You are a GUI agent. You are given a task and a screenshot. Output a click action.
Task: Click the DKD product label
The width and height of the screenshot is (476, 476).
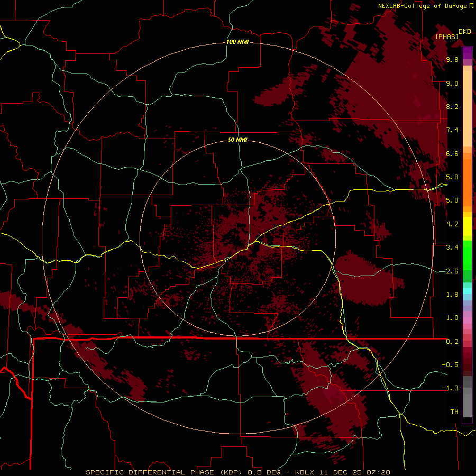tap(465, 32)
